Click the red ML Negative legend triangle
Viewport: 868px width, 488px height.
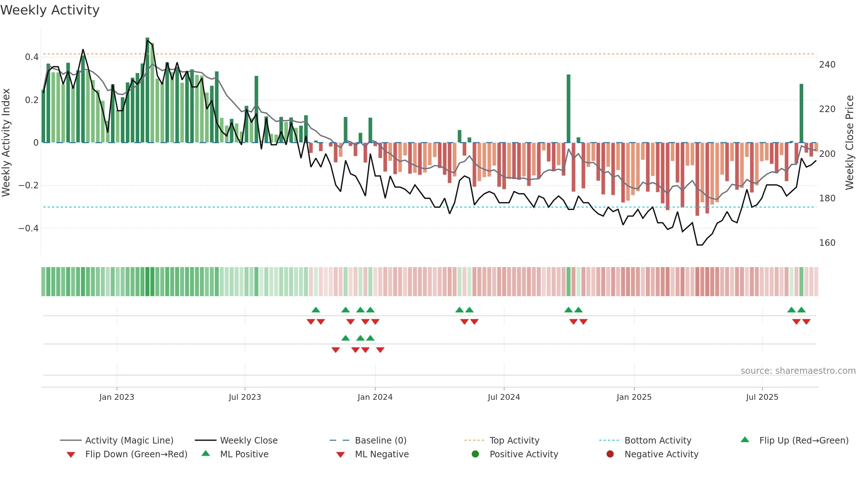click(340, 455)
